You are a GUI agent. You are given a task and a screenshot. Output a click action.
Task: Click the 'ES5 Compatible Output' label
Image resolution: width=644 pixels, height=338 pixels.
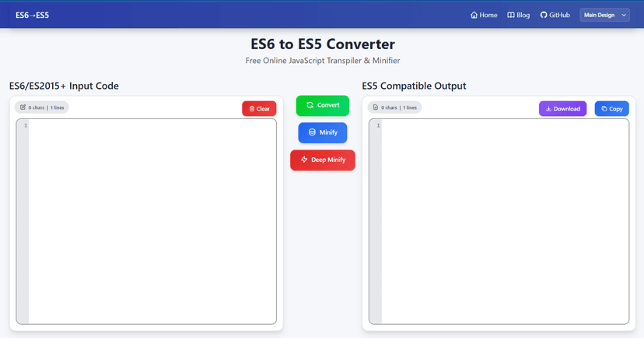[414, 86]
